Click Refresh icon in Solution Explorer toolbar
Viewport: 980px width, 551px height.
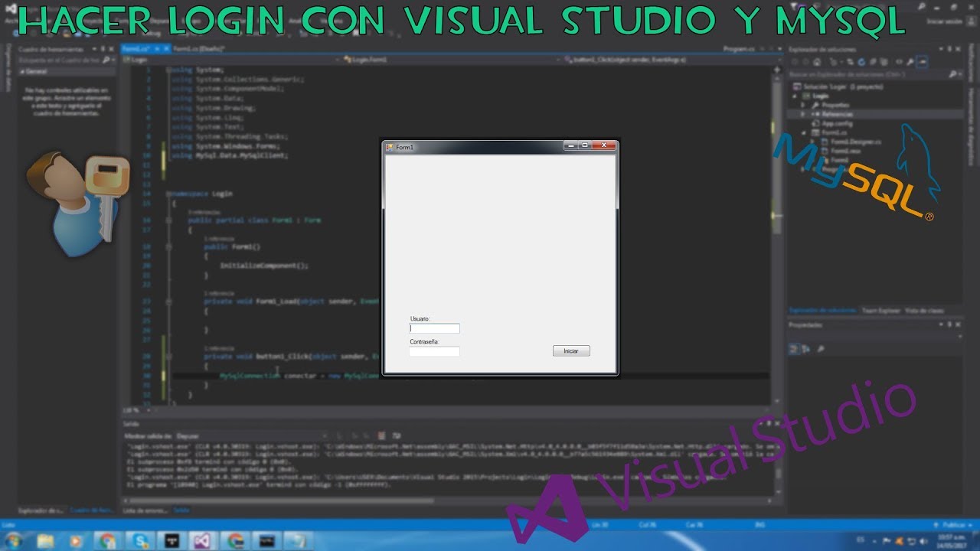(x=861, y=62)
